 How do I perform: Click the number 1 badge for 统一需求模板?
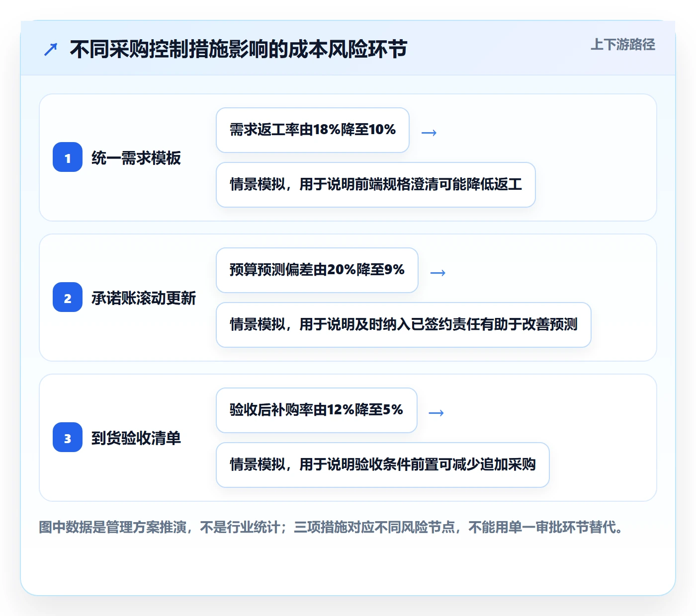click(68, 157)
